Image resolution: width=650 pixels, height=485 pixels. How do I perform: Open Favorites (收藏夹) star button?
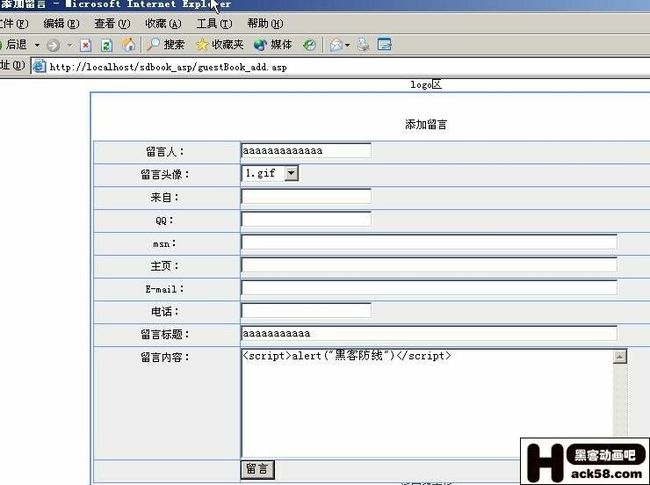click(x=219, y=44)
